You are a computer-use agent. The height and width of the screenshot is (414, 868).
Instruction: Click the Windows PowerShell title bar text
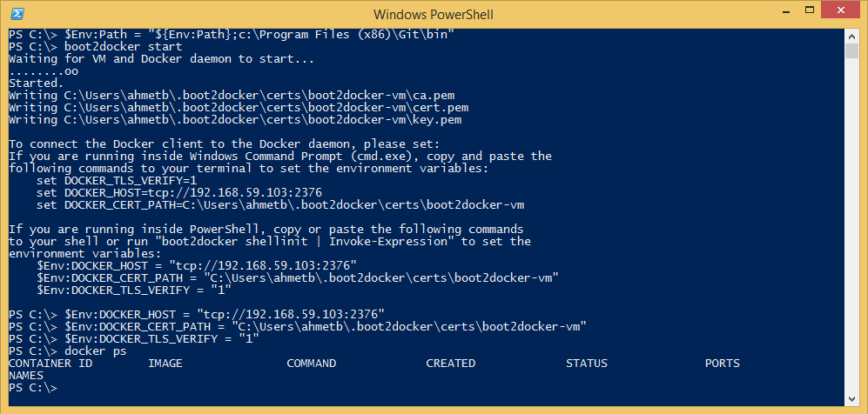coord(434,14)
